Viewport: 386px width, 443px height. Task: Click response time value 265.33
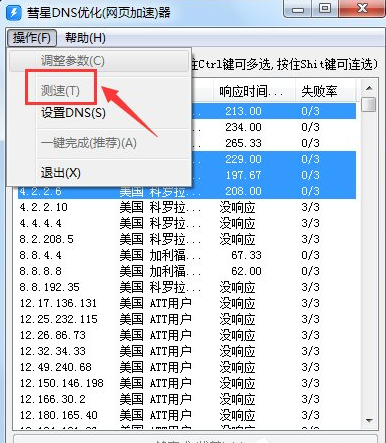click(243, 143)
